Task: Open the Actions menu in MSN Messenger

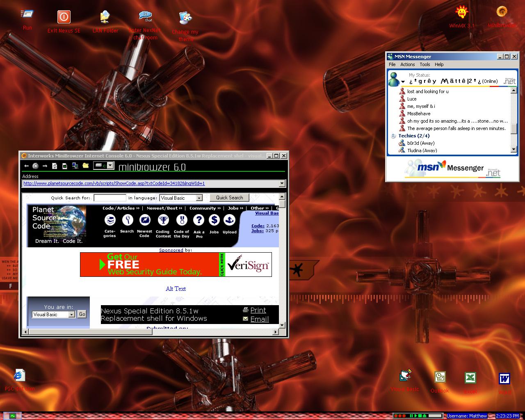Action: (407, 64)
